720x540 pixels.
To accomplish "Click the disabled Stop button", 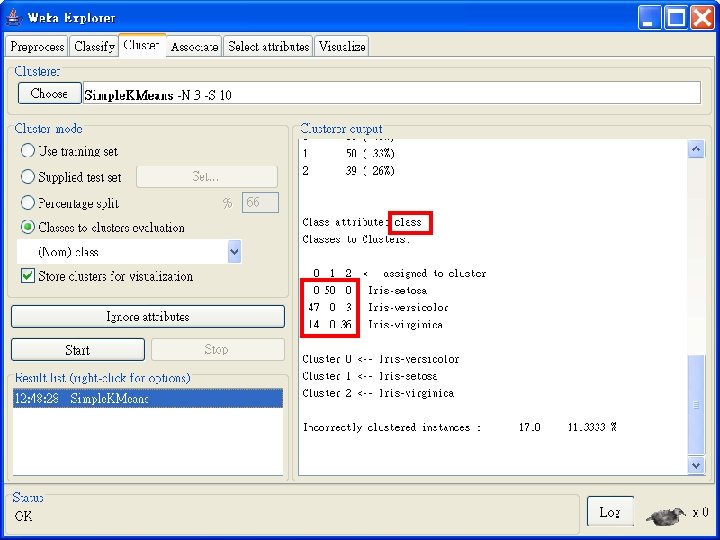I will point(218,350).
